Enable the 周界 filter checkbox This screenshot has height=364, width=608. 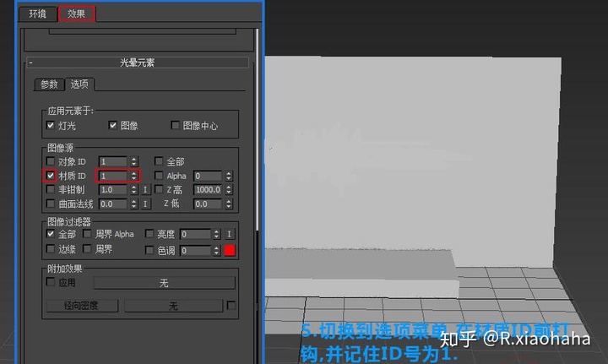coord(87,249)
